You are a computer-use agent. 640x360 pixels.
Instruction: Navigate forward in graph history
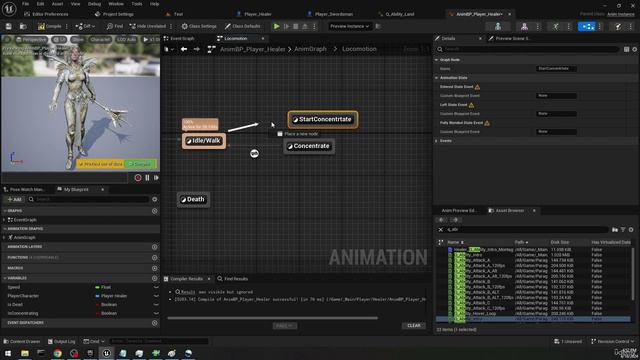point(197,49)
